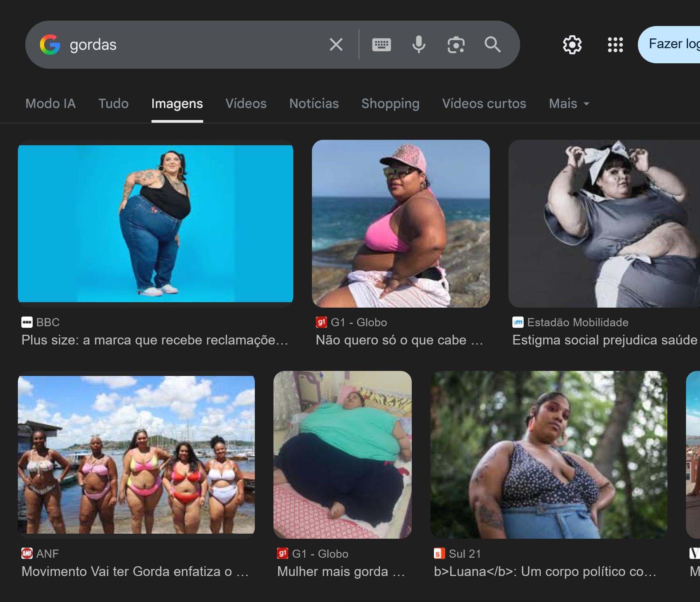Open the Shopping tab

tap(390, 104)
